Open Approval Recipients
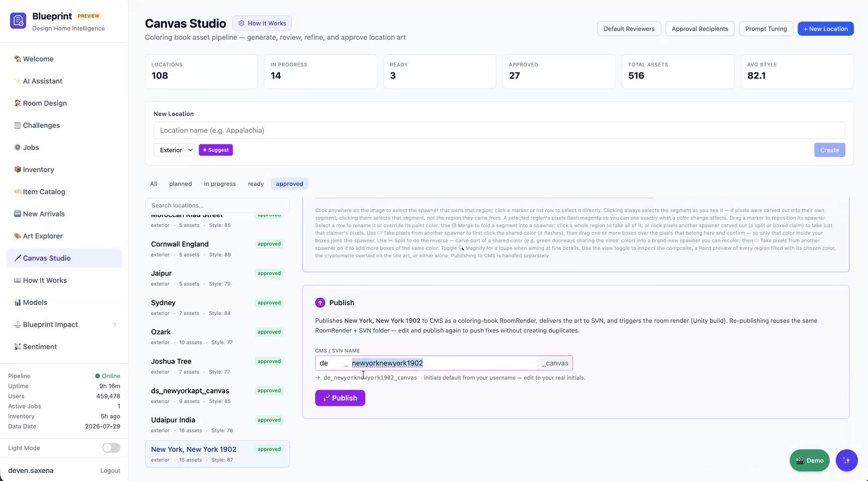Viewport: 868px width, 481px height. point(700,29)
